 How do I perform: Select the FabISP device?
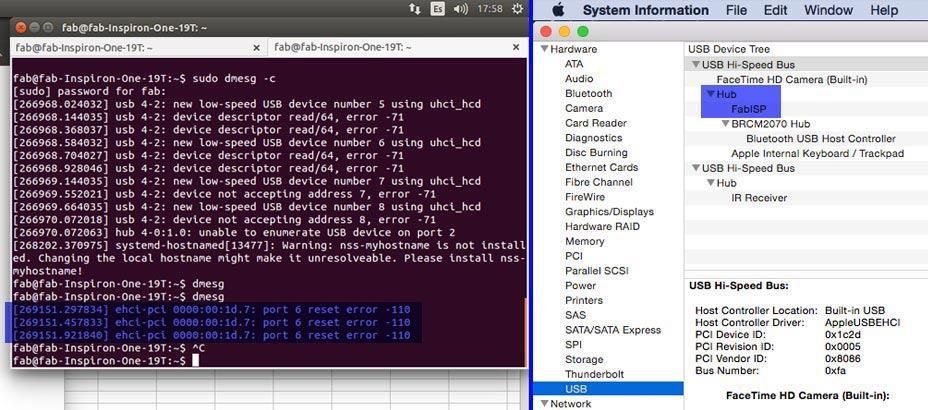(749, 109)
